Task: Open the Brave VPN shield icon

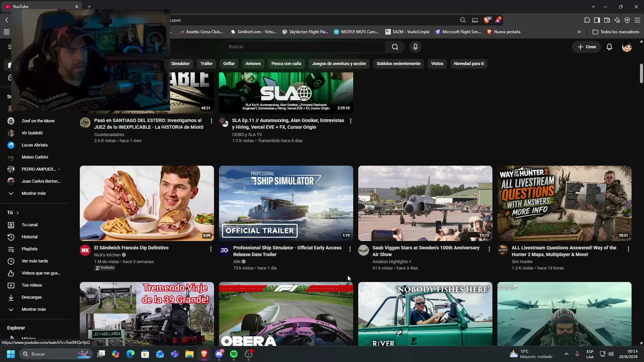Action: coord(627,20)
